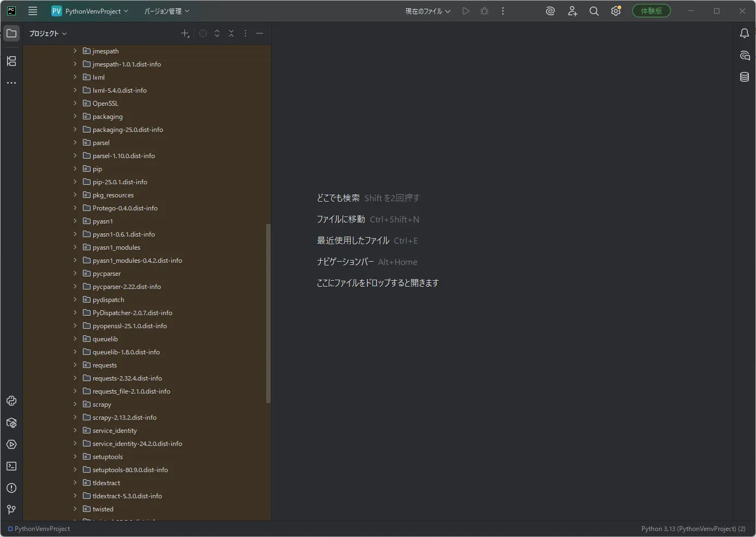Collapse all in project tree

(231, 33)
